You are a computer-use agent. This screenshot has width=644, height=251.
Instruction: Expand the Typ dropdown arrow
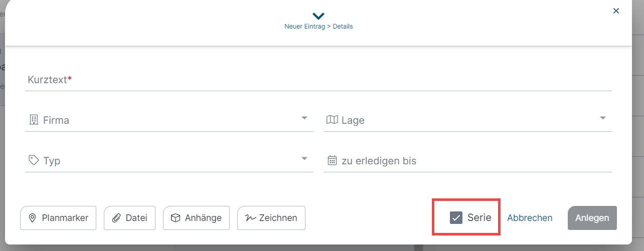coord(304,159)
